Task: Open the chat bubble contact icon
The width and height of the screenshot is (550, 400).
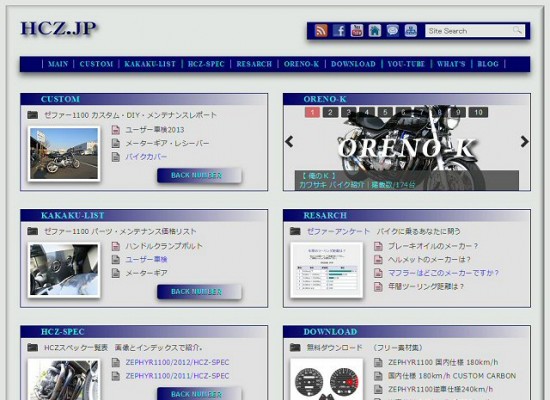Action: point(393,31)
